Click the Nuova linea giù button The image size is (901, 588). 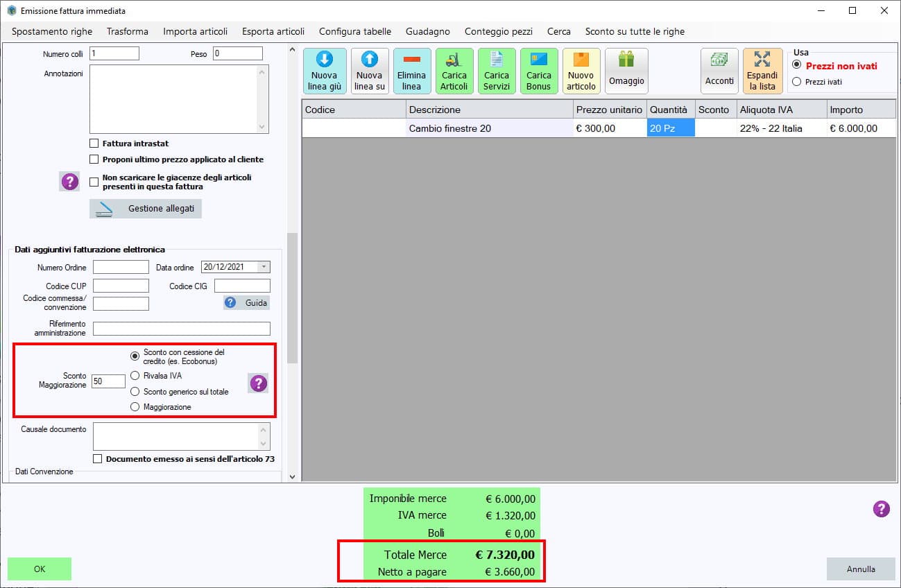point(325,71)
